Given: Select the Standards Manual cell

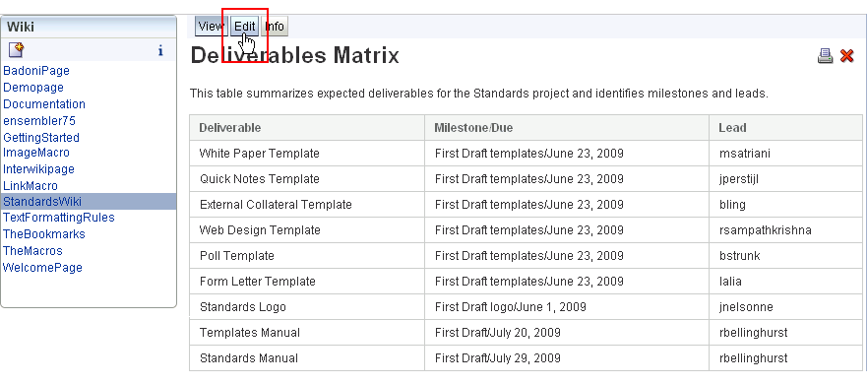Looking at the screenshot, I should click(x=307, y=358).
